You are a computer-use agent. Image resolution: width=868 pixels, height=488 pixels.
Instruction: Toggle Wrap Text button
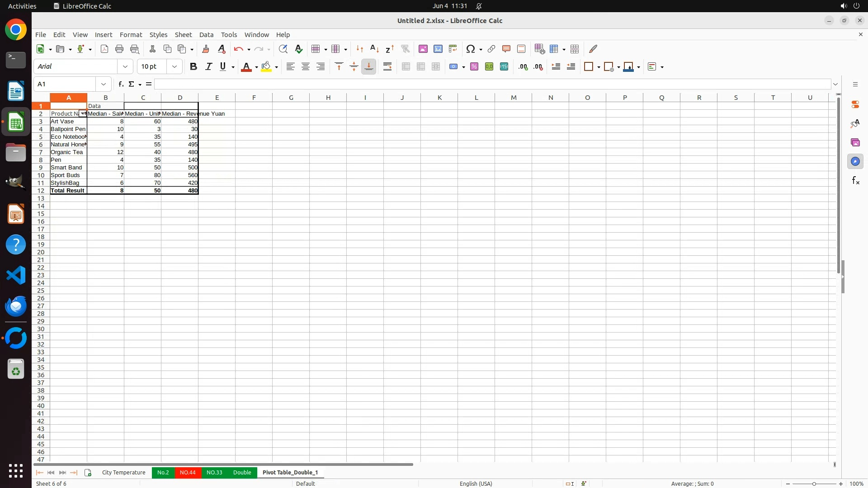(x=387, y=67)
